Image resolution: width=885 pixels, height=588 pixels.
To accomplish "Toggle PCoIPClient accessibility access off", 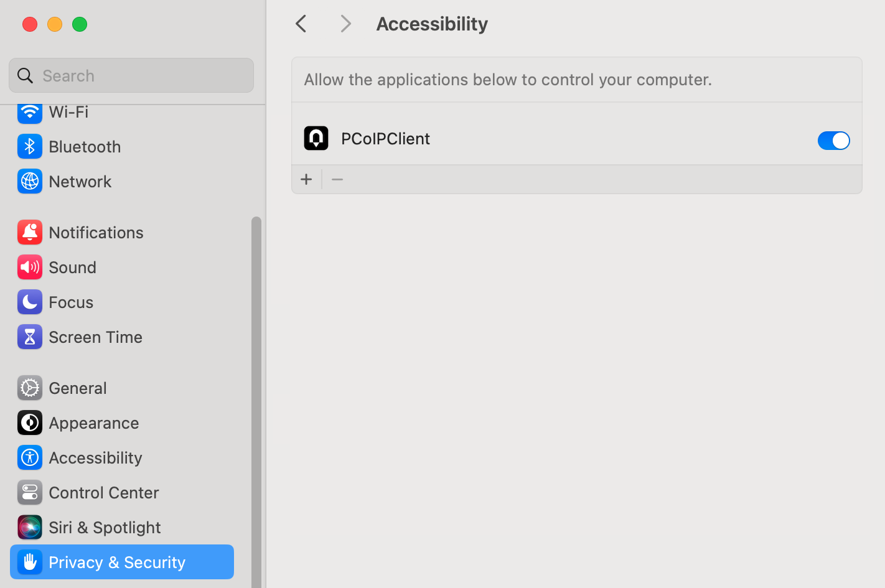I will click(x=833, y=141).
